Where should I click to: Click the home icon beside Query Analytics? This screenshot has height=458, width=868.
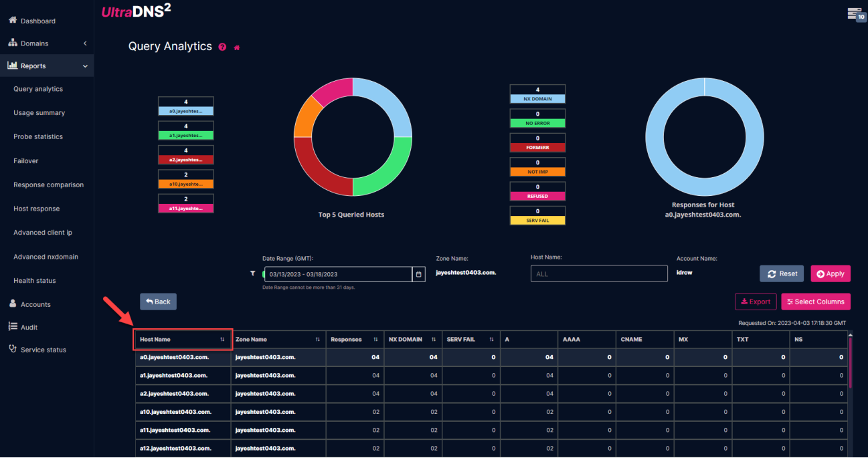237,47
